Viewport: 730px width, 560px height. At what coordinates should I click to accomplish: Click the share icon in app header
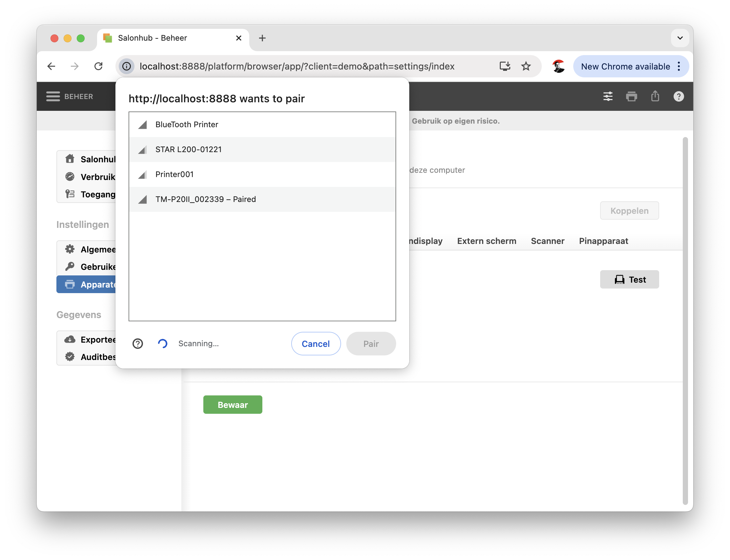coord(655,96)
